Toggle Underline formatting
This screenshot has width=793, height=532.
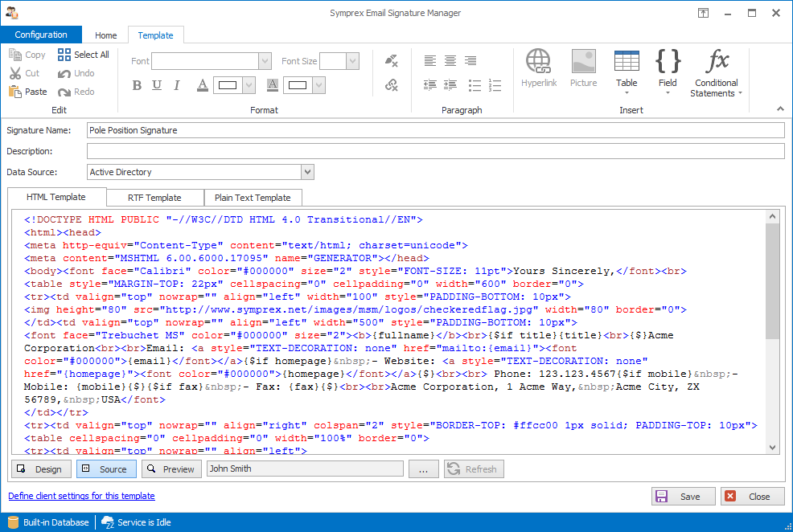(x=157, y=85)
